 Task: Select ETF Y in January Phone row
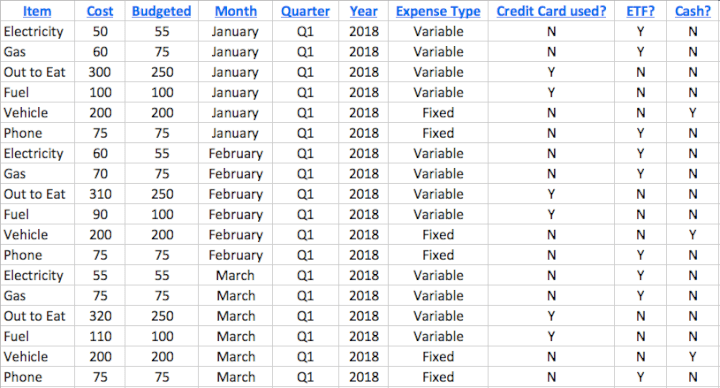click(640, 133)
